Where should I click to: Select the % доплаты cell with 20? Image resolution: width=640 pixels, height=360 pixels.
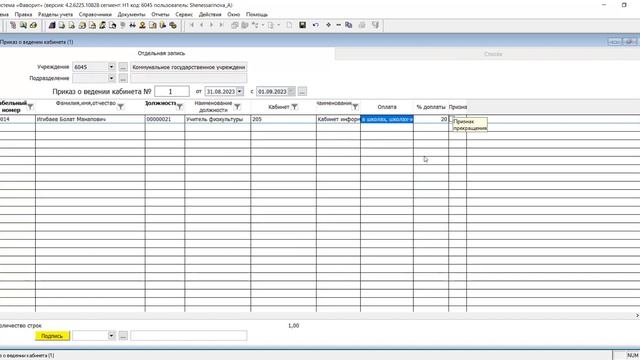pos(431,119)
